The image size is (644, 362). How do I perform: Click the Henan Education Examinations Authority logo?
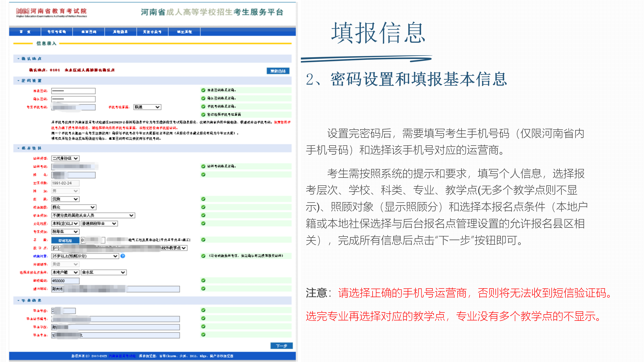coord(51,13)
